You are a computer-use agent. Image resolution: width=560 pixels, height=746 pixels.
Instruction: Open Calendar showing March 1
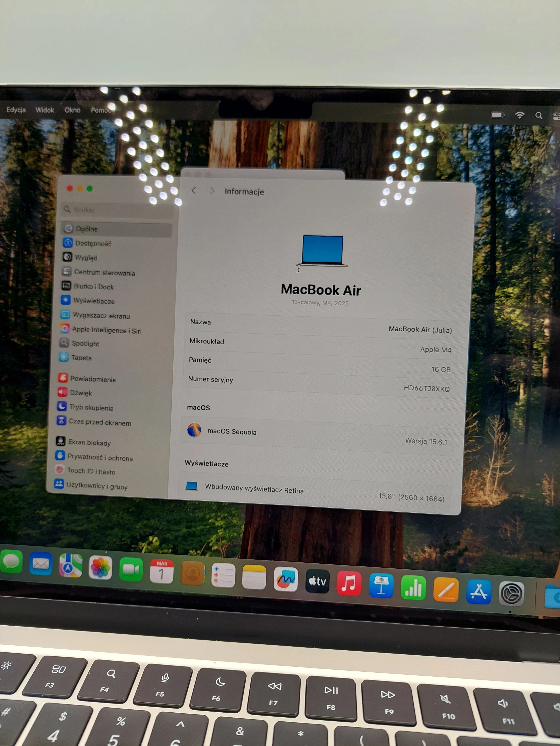click(162, 575)
